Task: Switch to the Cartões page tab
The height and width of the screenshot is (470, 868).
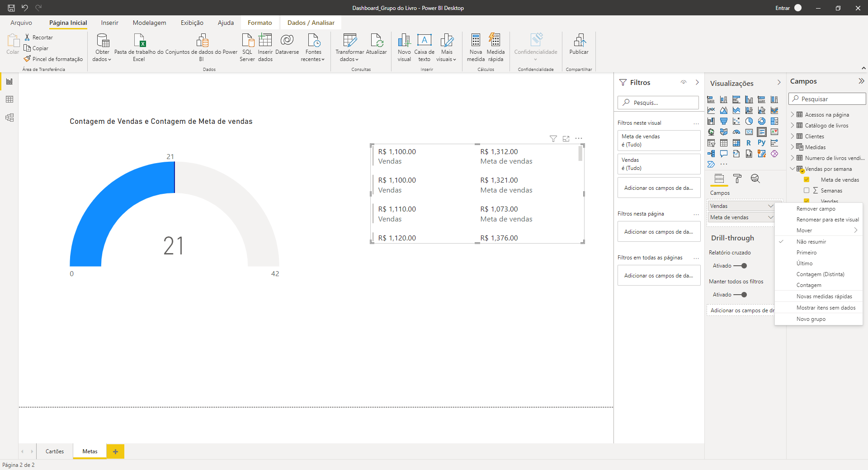Action: point(55,451)
